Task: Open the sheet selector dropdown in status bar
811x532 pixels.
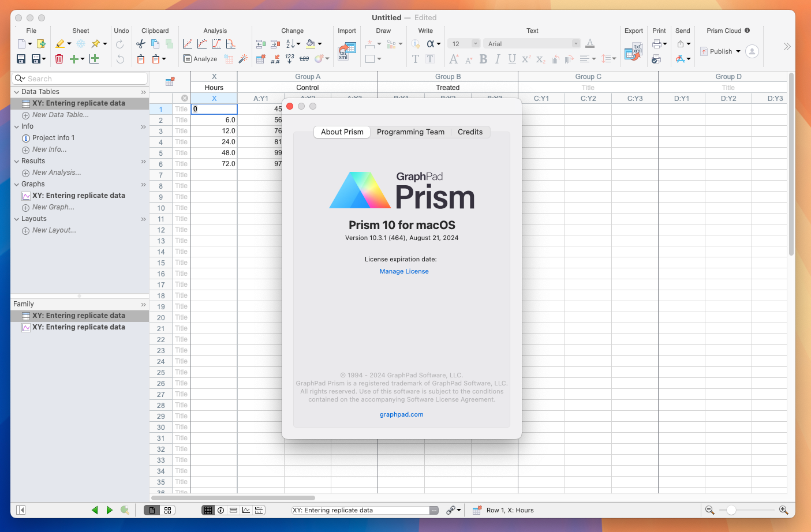Action: [x=434, y=510]
